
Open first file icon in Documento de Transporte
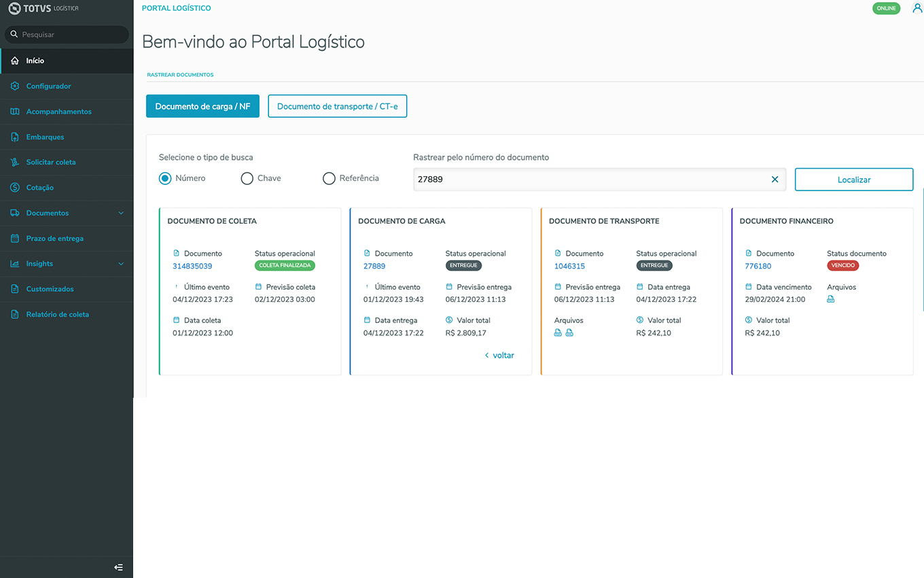tap(558, 333)
